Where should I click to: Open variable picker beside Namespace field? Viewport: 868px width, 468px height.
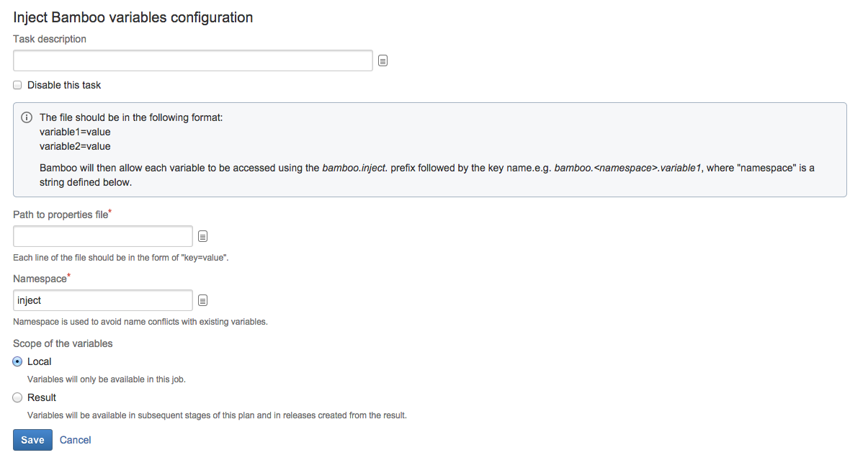pyautogui.click(x=203, y=300)
